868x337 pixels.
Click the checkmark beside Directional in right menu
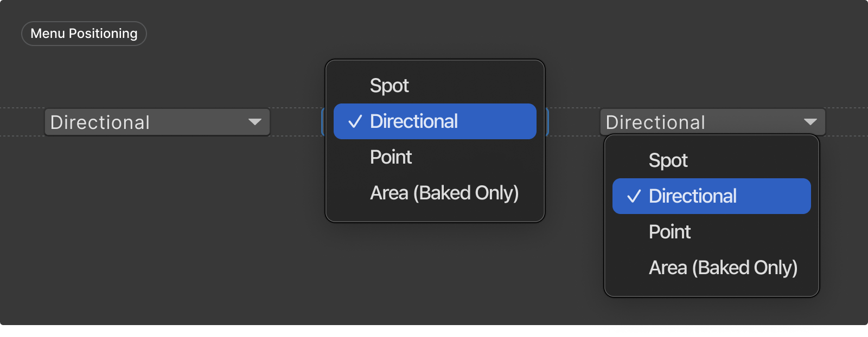coord(633,196)
